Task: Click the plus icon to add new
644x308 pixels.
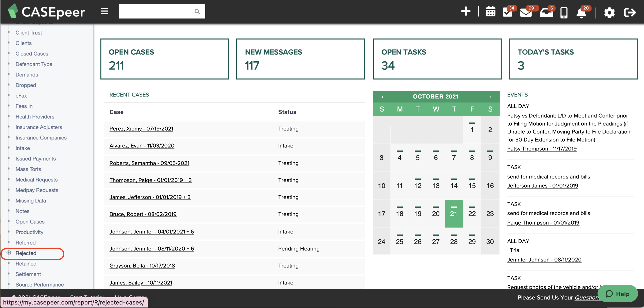Action: [465, 11]
